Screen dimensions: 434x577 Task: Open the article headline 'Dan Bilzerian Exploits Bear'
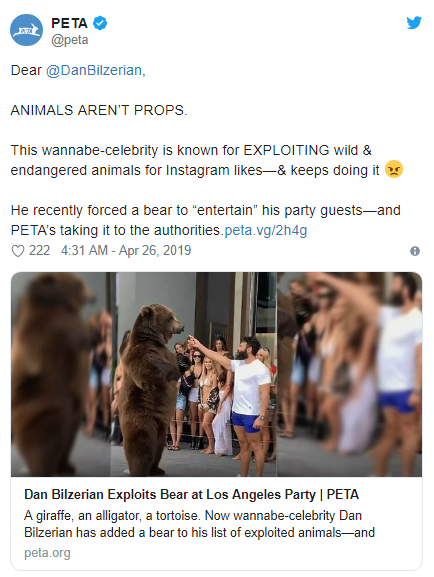click(x=191, y=495)
